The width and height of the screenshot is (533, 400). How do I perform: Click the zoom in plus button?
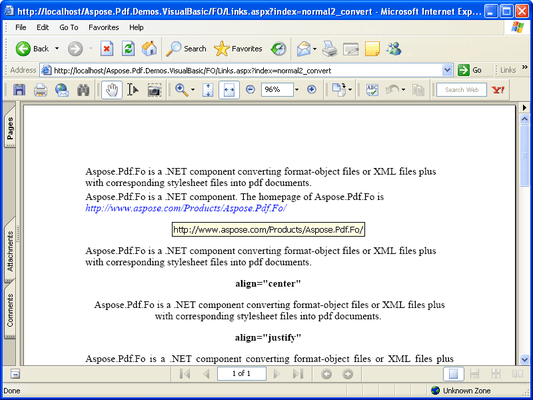click(x=312, y=90)
